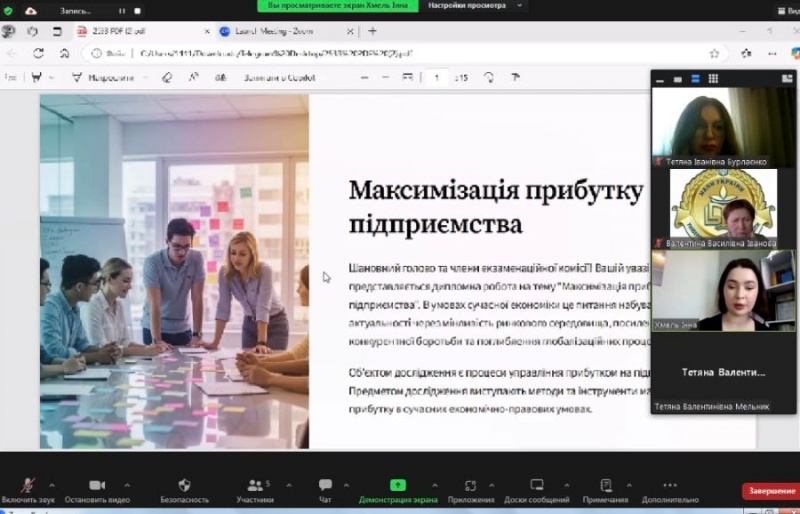Viewport: 800px width, 514px height.
Task: Switch to the Launch Meeting - Zoom tab
Action: (286, 32)
